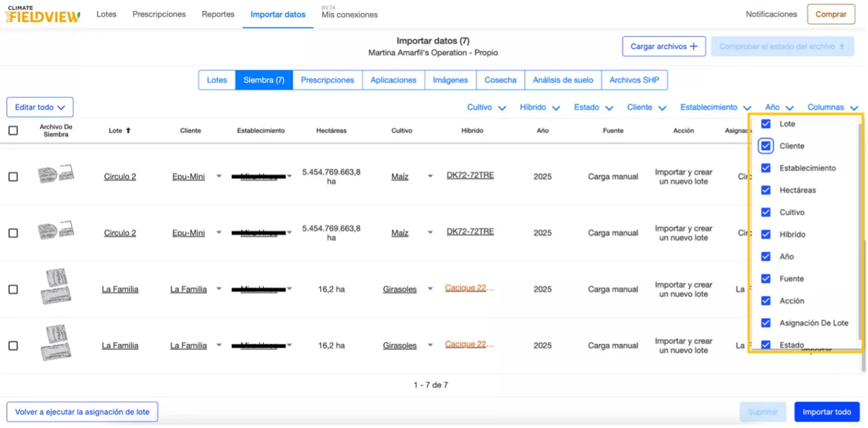Viewport: 868px width, 428px height.
Task: Click the DK72-72TRE hybrid link in first row
Action: coord(470,175)
